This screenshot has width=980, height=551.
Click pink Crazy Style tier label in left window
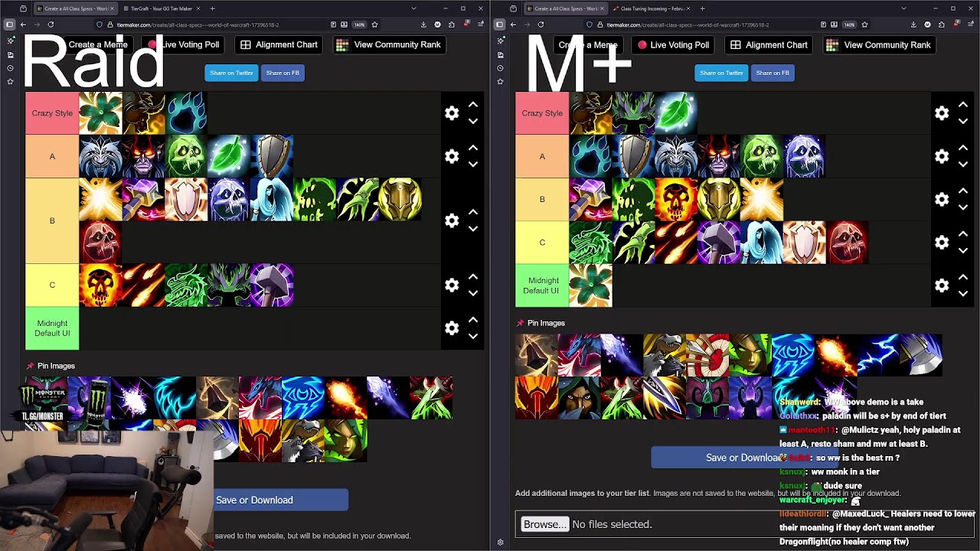[x=52, y=113]
